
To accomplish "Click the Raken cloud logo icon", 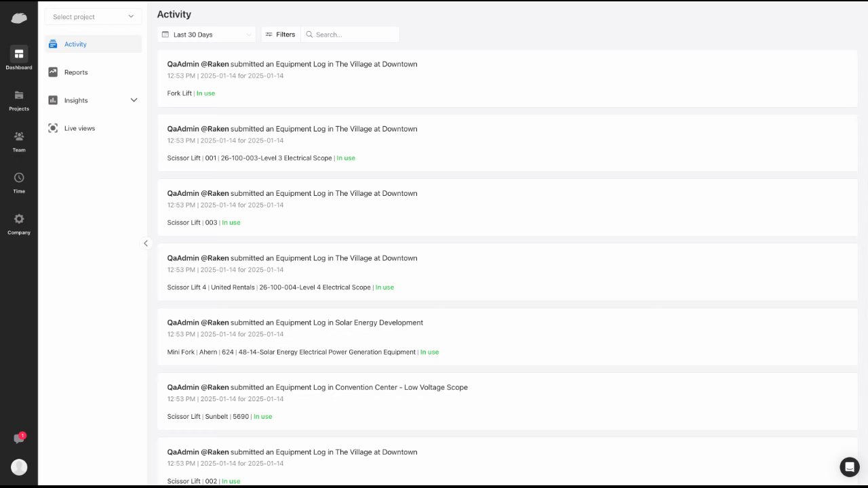I will [x=19, y=18].
